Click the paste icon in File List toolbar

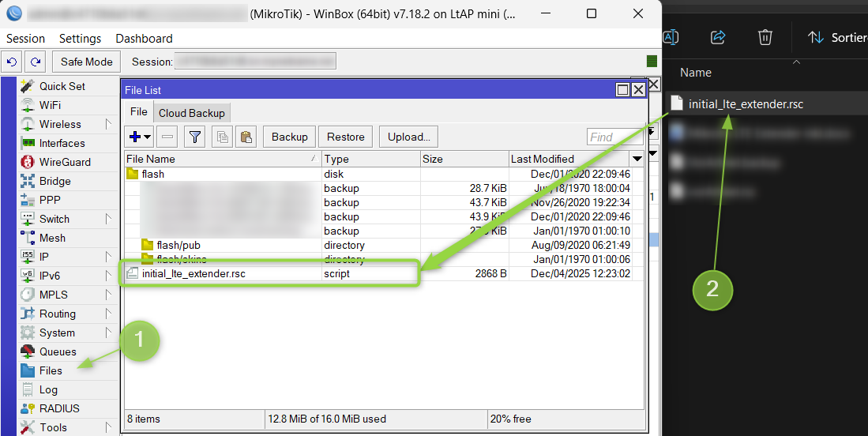click(x=246, y=137)
